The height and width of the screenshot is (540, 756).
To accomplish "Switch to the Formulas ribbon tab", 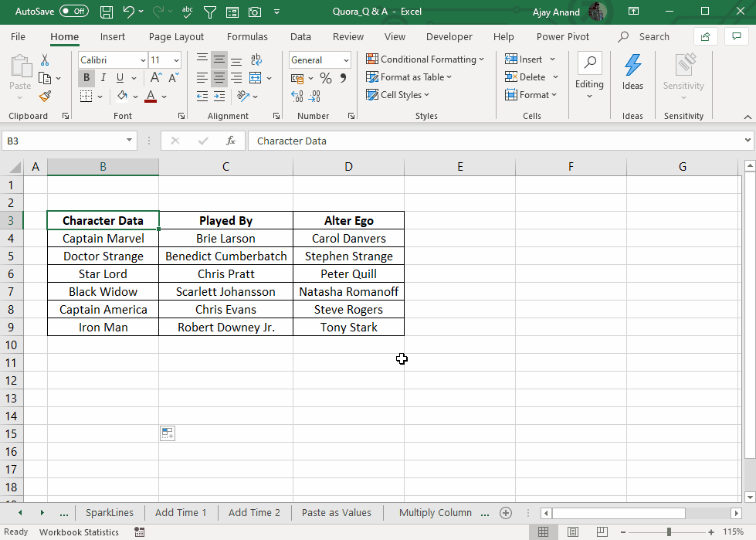I will [x=247, y=36].
